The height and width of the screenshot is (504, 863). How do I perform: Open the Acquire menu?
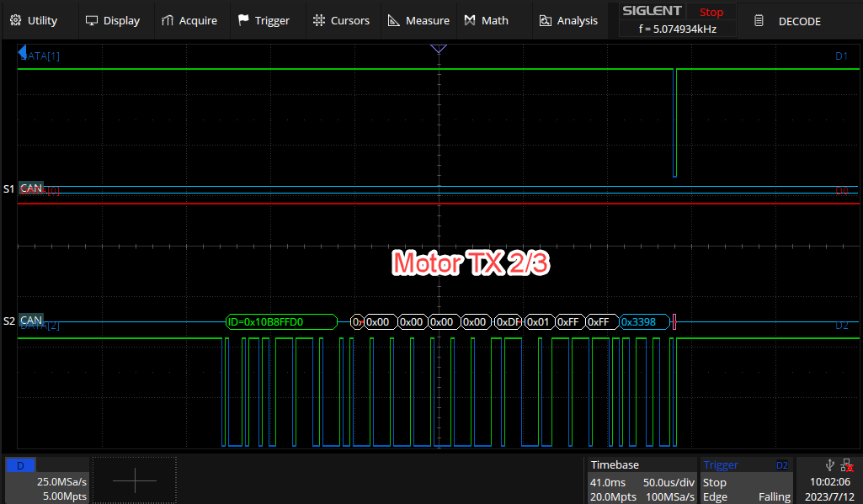(x=190, y=19)
